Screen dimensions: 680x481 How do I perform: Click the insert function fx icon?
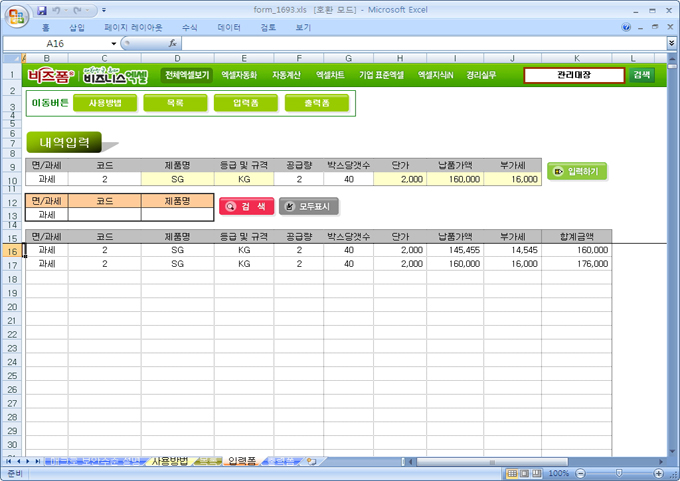point(172,44)
